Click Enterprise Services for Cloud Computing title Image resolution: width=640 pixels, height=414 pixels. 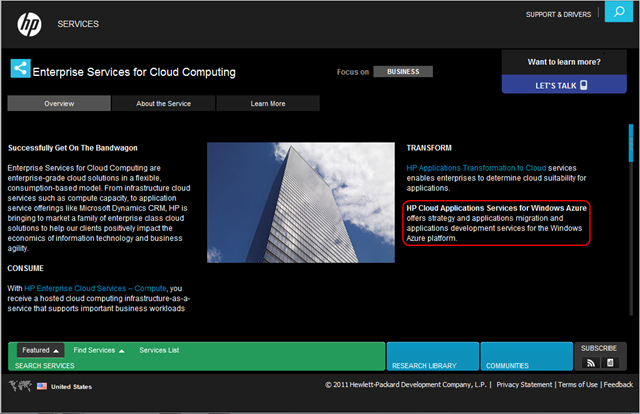click(x=134, y=72)
